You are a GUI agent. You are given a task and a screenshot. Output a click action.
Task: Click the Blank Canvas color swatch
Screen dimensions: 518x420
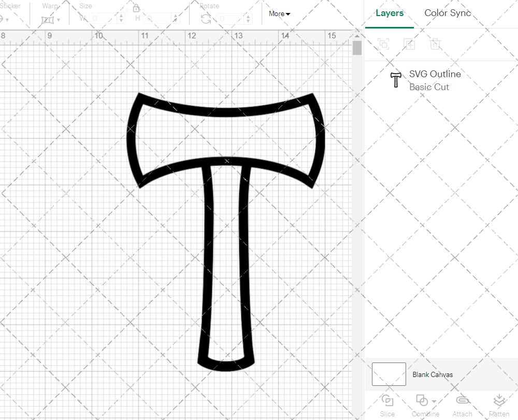(x=388, y=374)
